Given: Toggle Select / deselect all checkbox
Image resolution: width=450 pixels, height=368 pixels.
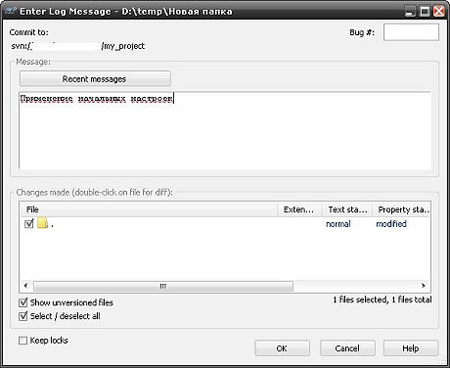Looking at the screenshot, I should (23, 316).
